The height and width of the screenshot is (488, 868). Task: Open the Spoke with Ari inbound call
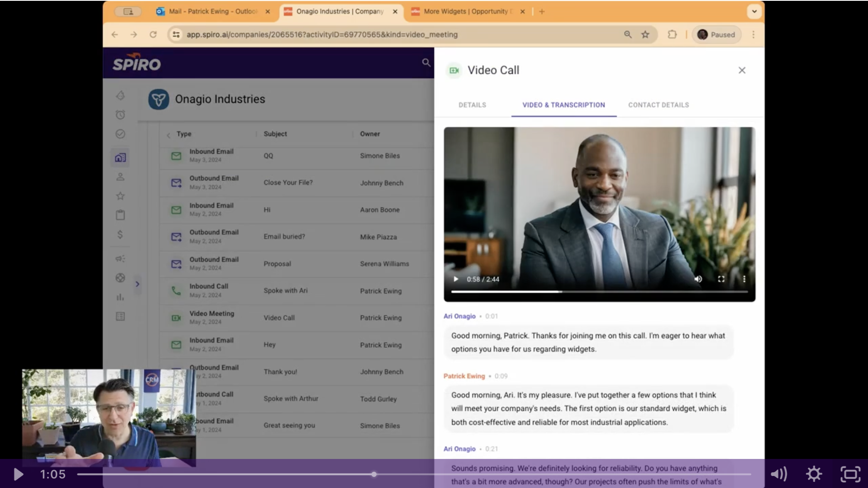click(297, 290)
